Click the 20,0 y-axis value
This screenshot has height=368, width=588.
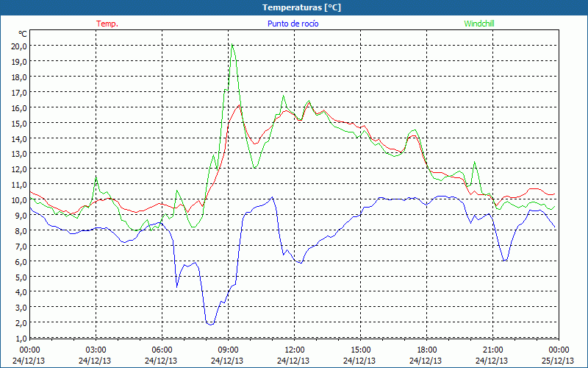[x=19, y=46]
